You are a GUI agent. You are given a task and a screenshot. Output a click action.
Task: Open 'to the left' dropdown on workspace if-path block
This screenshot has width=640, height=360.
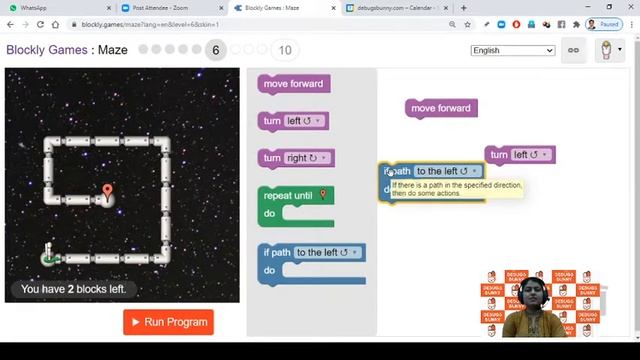[x=448, y=171]
